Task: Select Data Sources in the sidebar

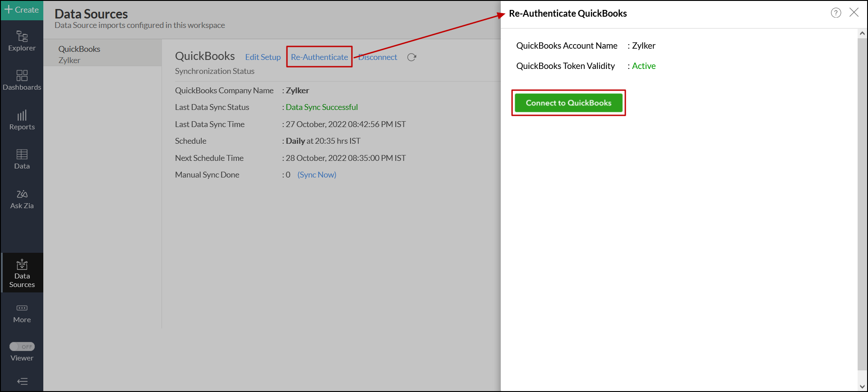Action: click(22, 273)
